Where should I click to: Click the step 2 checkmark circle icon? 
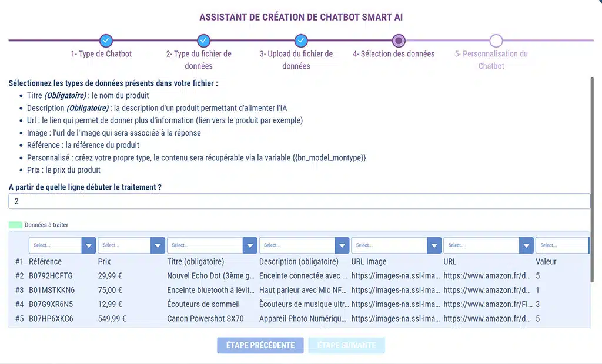[x=203, y=41]
